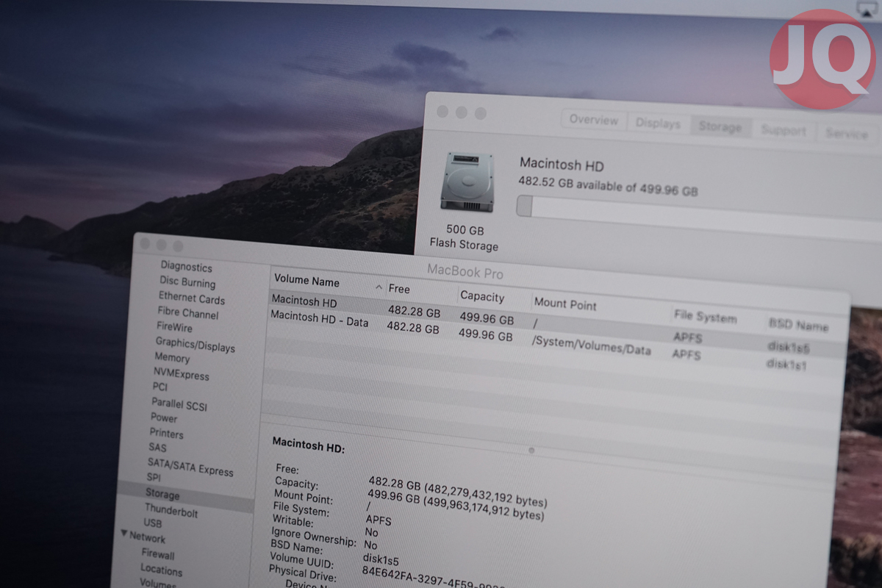Select PCI in the sidebar
This screenshot has width=882, height=588.
coord(160,387)
